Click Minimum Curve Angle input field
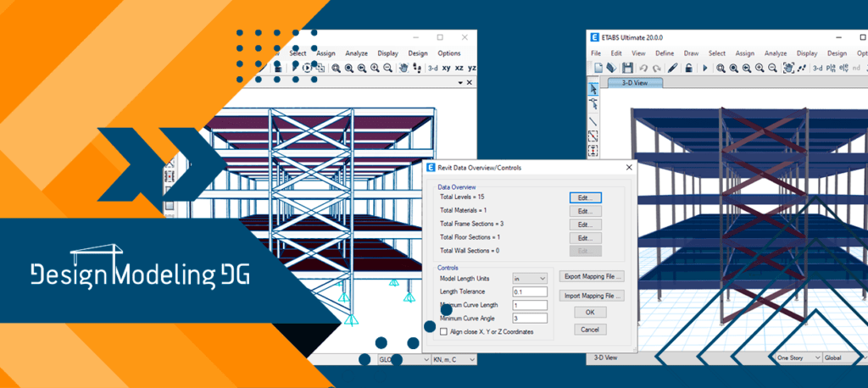 [530, 319]
